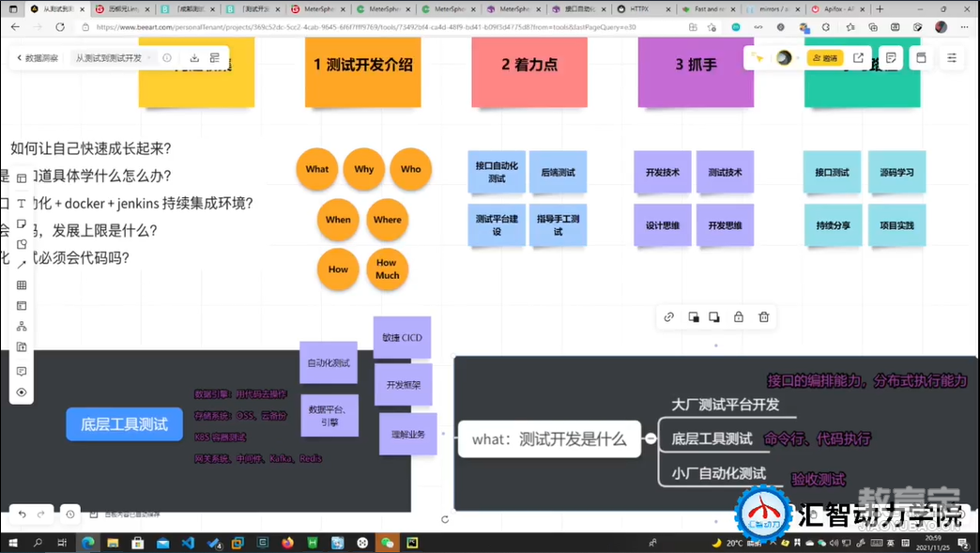Select the 持续分享 sticky note

pos(834,225)
